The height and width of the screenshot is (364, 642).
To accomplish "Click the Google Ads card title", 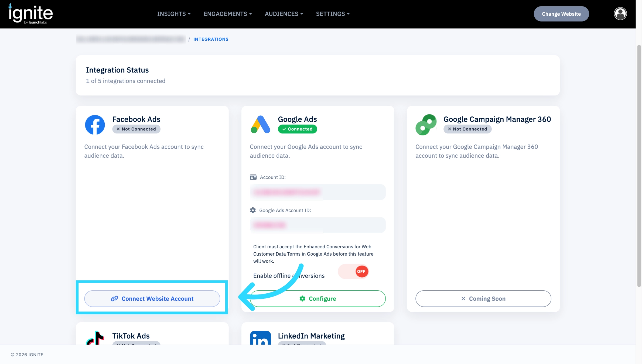I will [297, 119].
